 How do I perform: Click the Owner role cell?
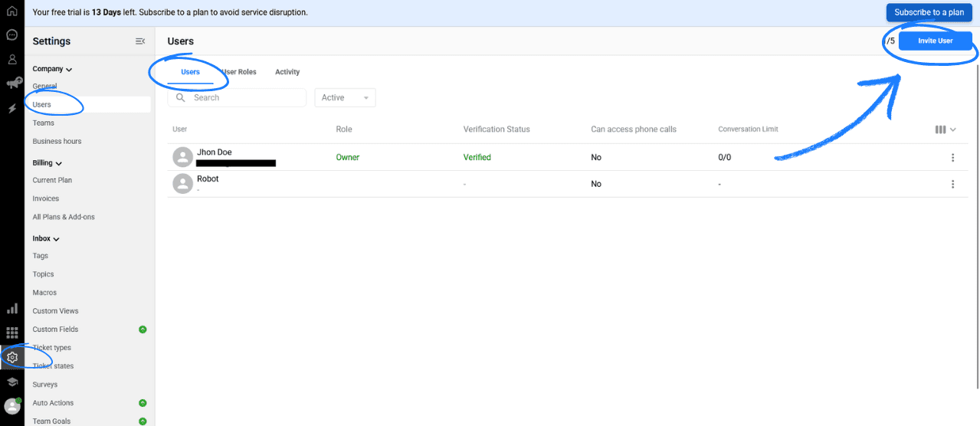(x=348, y=158)
